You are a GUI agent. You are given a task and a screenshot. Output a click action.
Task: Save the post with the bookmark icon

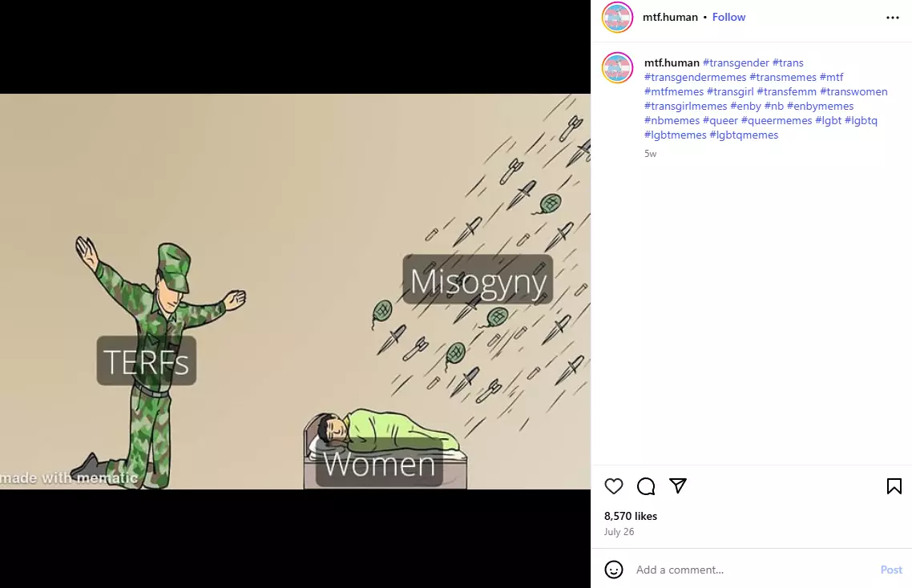point(894,486)
